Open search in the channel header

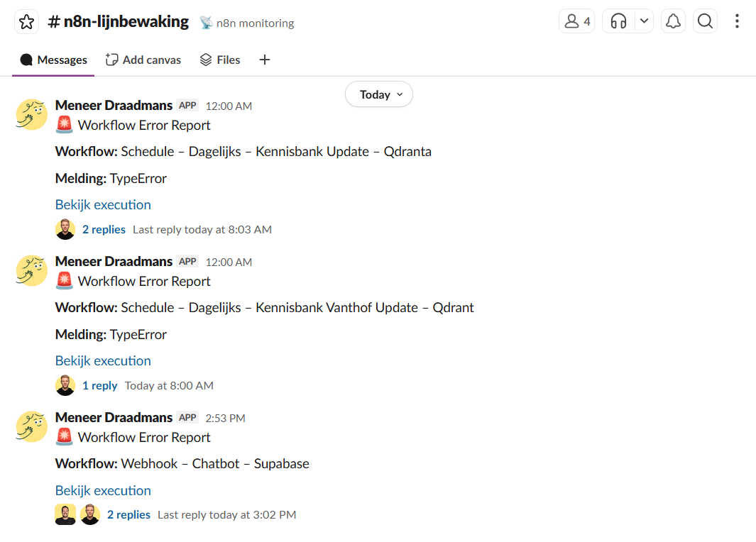click(705, 21)
